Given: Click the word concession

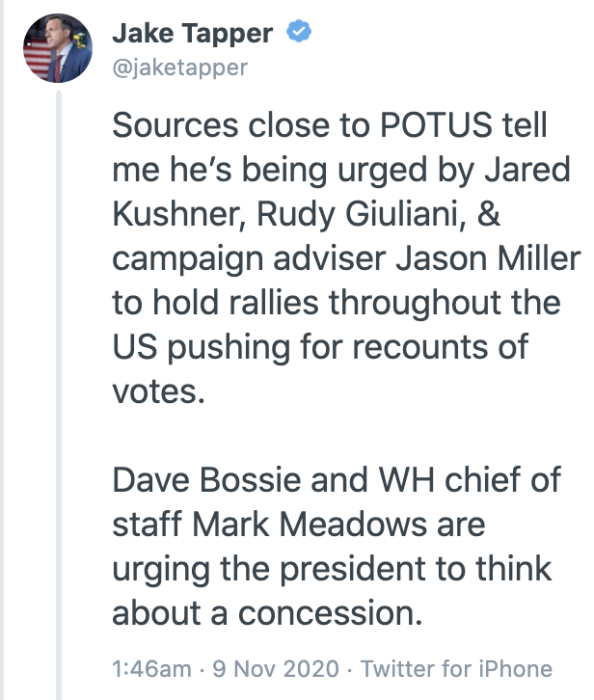Looking at the screenshot, I should pos(330,613).
